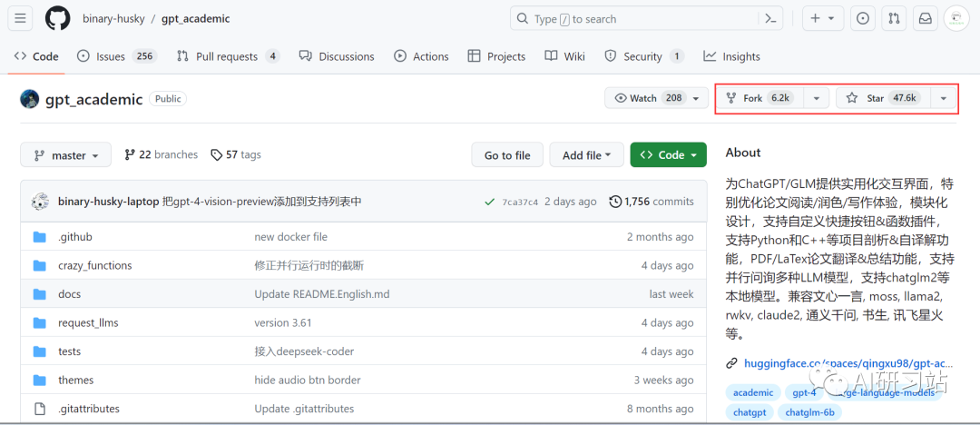Click binary-husky-laptop commit author name
This screenshot has height=425, width=980.
click(108, 202)
